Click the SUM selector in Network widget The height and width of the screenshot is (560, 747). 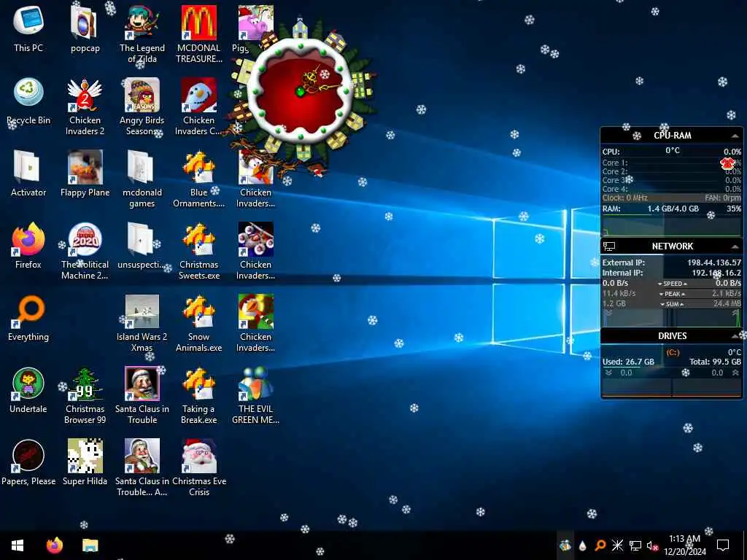[x=672, y=304]
